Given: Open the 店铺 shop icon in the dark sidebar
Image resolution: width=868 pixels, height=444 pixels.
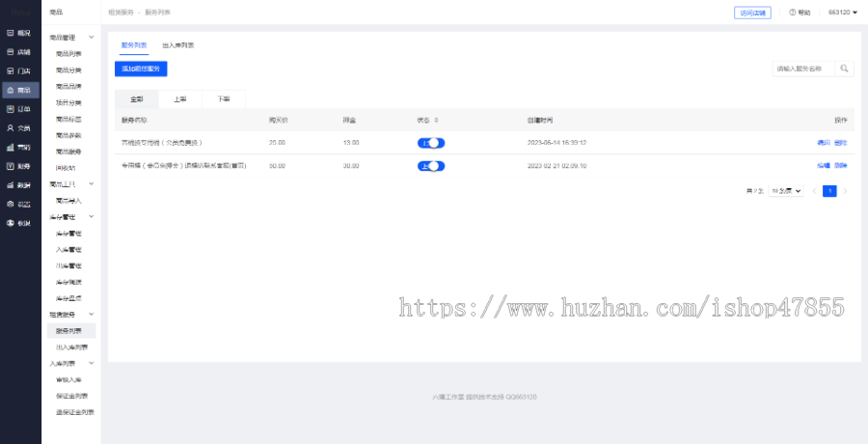Looking at the screenshot, I should tap(10, 52).
